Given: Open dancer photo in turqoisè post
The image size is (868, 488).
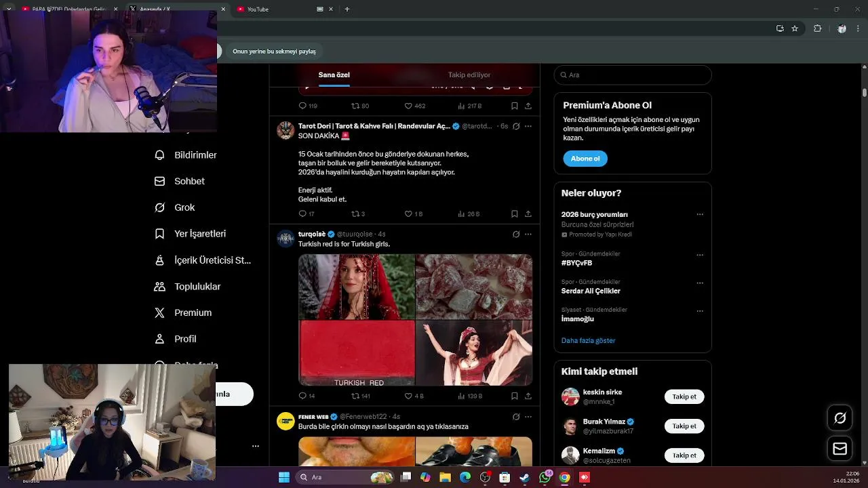Looking at the screenshot, I should (x=474, y=353).
